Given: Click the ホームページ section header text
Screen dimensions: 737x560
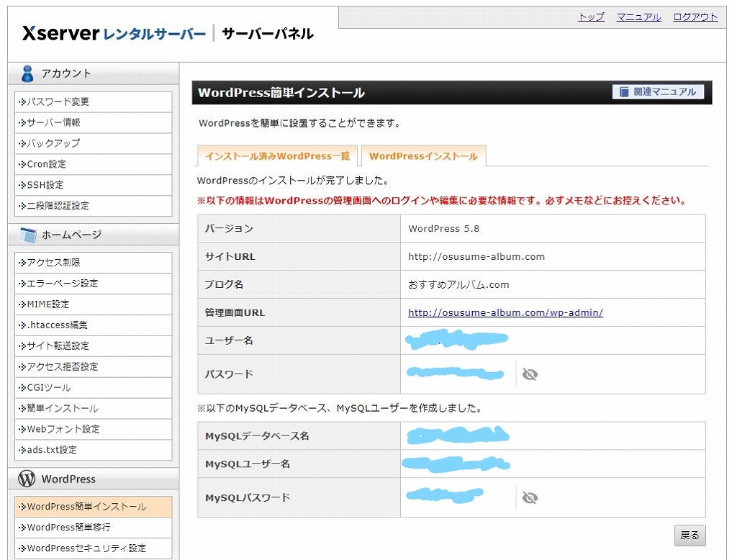Looking at the screenshot, I should [71, 235].
